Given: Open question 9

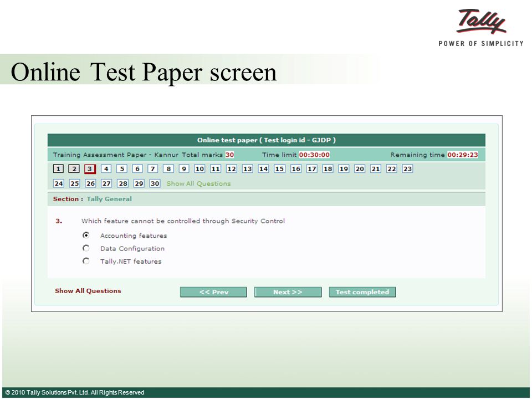Looking at the screenshot, I should 184,168.
